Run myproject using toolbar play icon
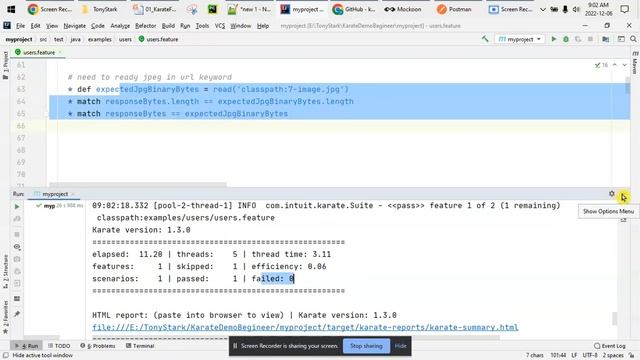The height and width of the screenshot is (360, 640). point(554,39)
